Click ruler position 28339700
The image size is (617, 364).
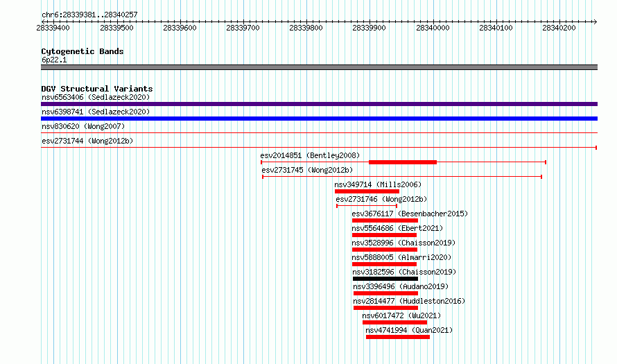click(243, 28)
